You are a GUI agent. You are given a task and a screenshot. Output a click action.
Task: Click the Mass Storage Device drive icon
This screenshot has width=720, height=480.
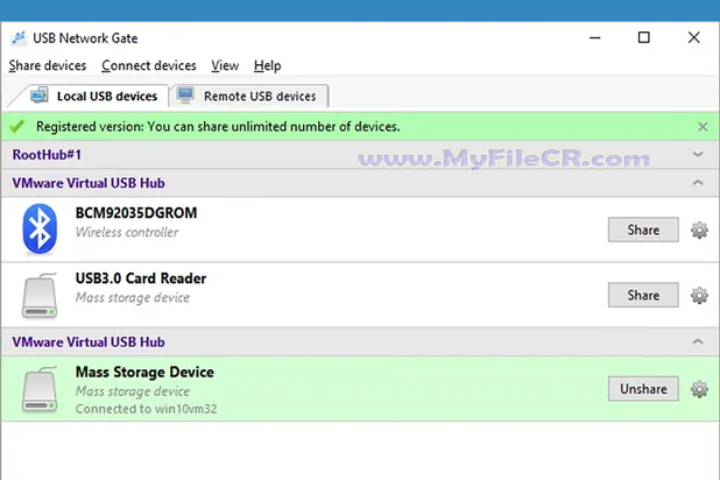pos(39,389)
